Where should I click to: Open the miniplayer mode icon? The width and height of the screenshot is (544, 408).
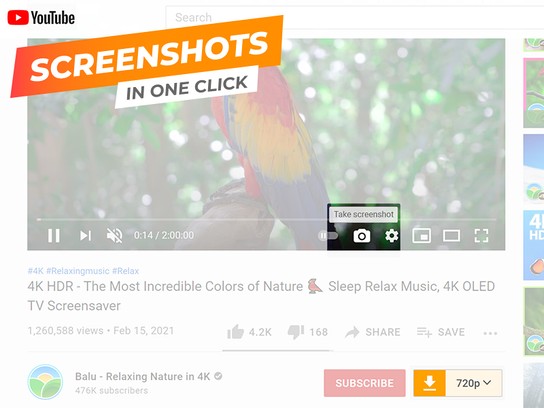tap(422, 236)
